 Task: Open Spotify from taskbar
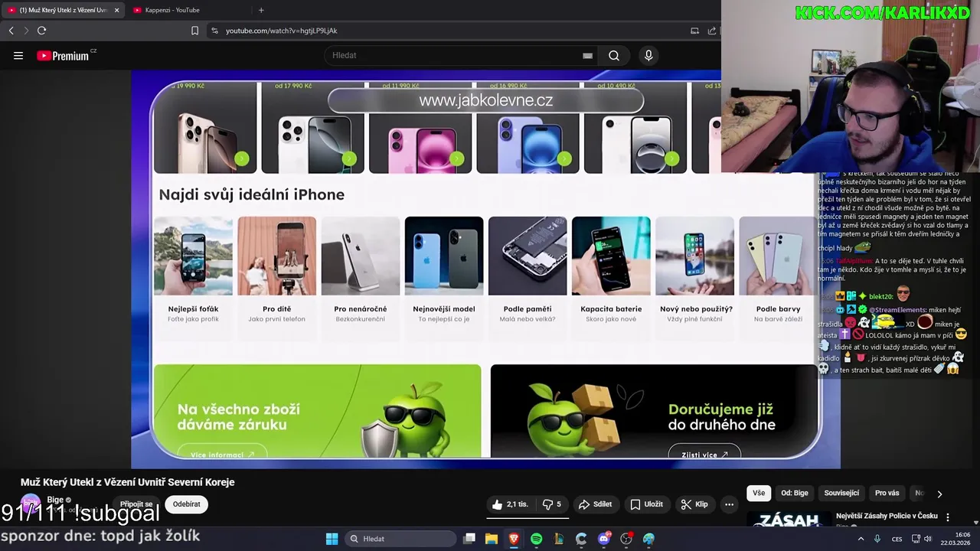pos(537,539)
